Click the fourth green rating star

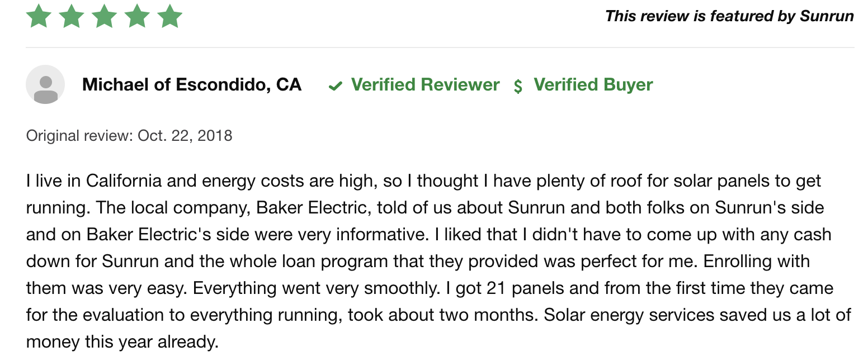pos(137,16)
